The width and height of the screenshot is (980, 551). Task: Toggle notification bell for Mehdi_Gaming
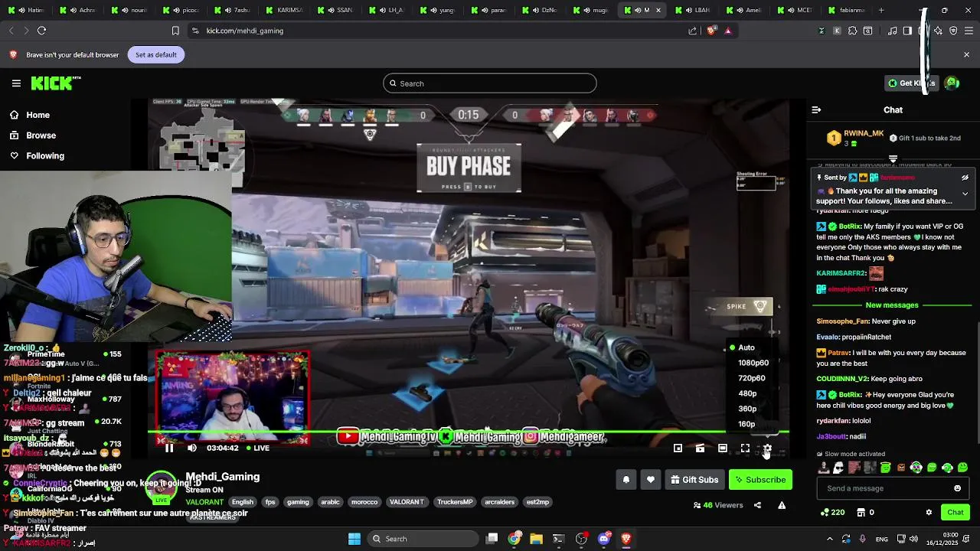click(x=626, y=480)
